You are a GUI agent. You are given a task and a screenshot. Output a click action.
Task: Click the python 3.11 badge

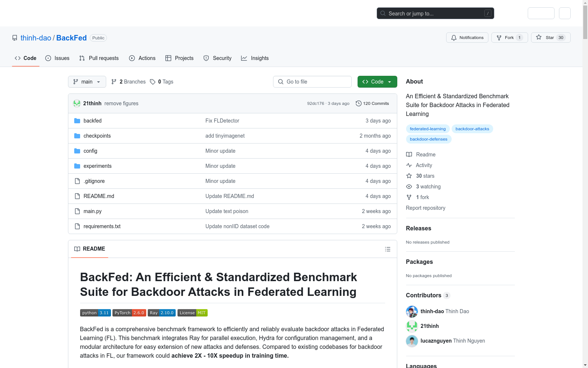coord(96,313)
